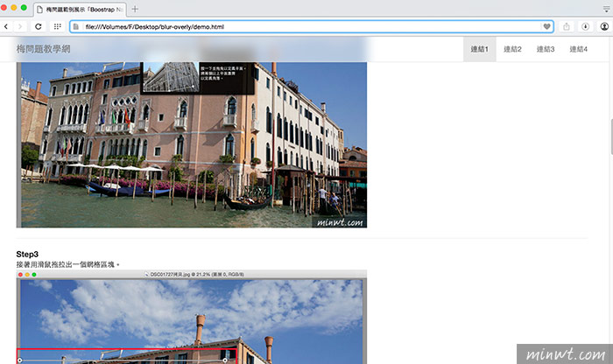Go back with the browser back arrow
Viewport: 613px width, 364px height.
(6, 26)
